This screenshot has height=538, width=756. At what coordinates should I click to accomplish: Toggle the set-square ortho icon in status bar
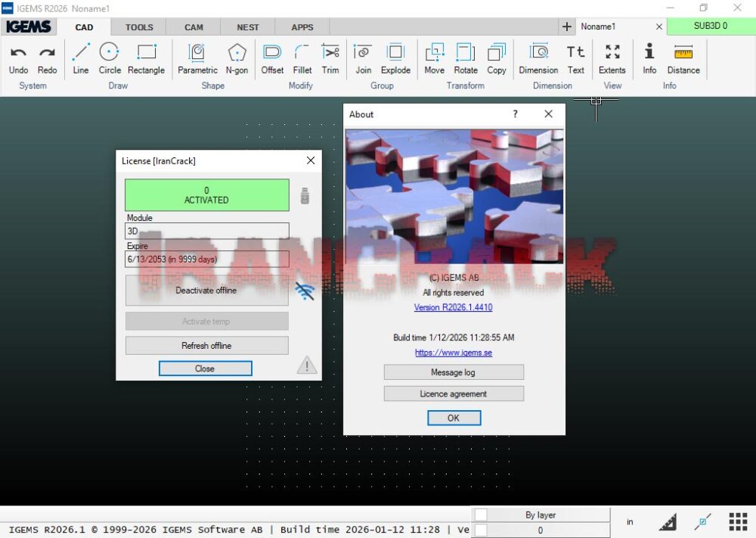pos(668,522)
